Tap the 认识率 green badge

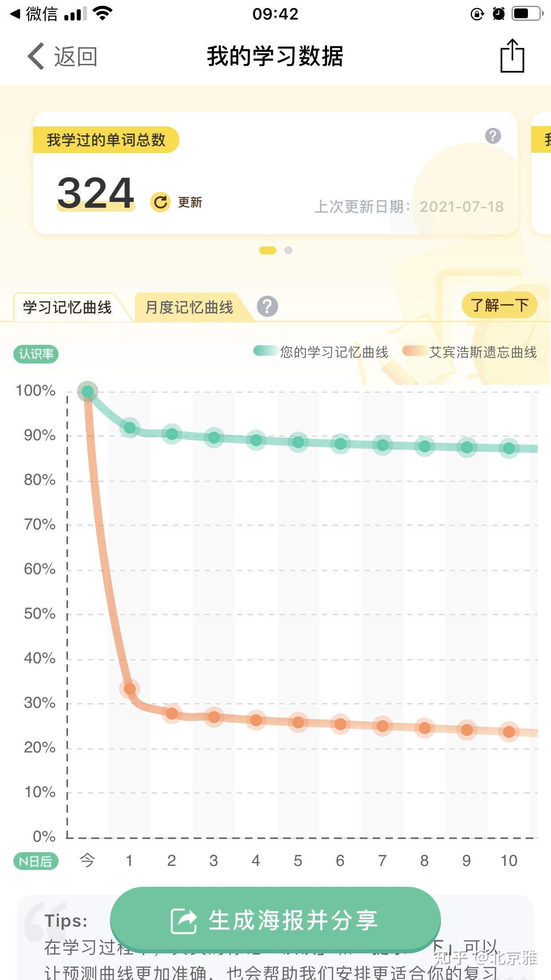coord(36,354)
